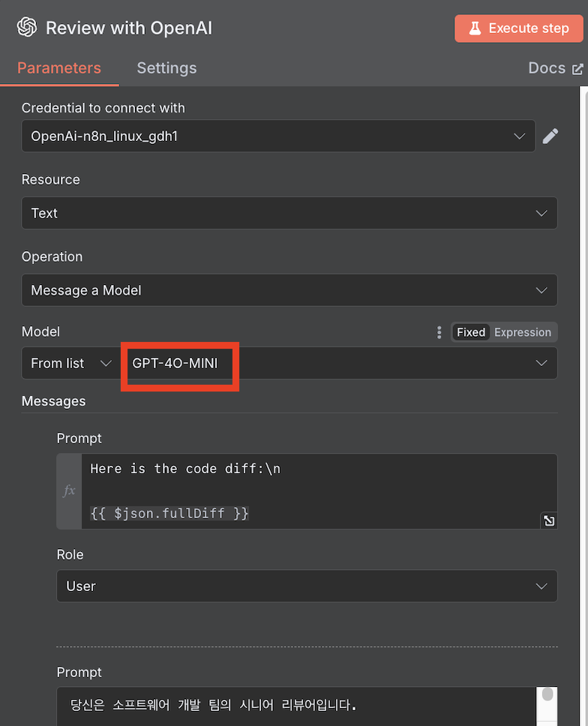Viewport: 588px width, 726px height.
Task: Click the second Prompt field scrollbar thumb
Action: click(x=547, y=694)
